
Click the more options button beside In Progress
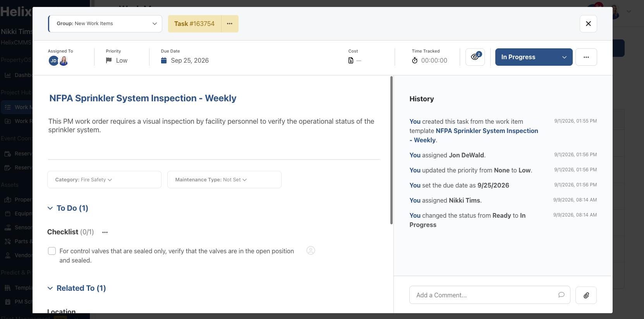click(x=586, y=57)
